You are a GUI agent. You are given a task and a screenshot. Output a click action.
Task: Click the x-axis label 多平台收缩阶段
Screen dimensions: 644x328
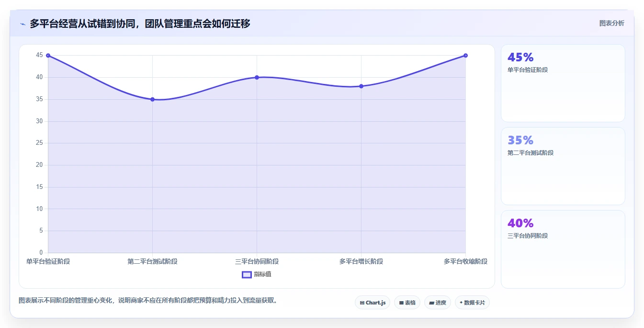pyautogui.click(x=465, y=261)
